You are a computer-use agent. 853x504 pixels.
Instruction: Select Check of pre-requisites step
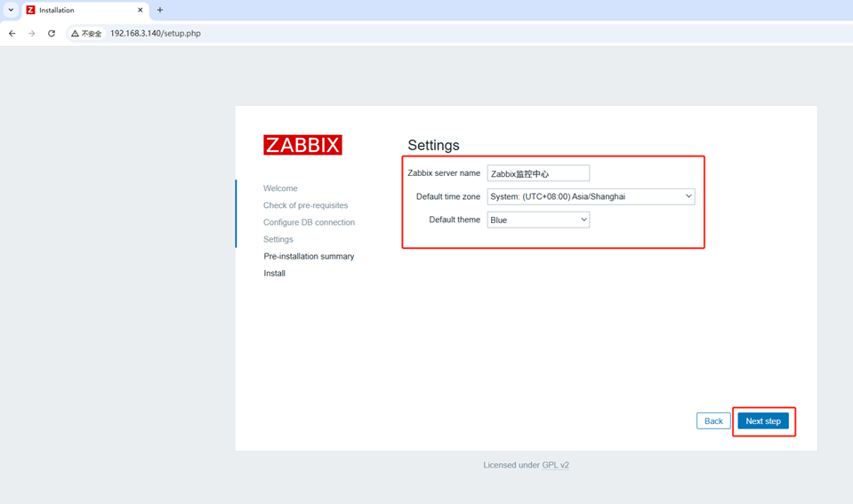305,205
